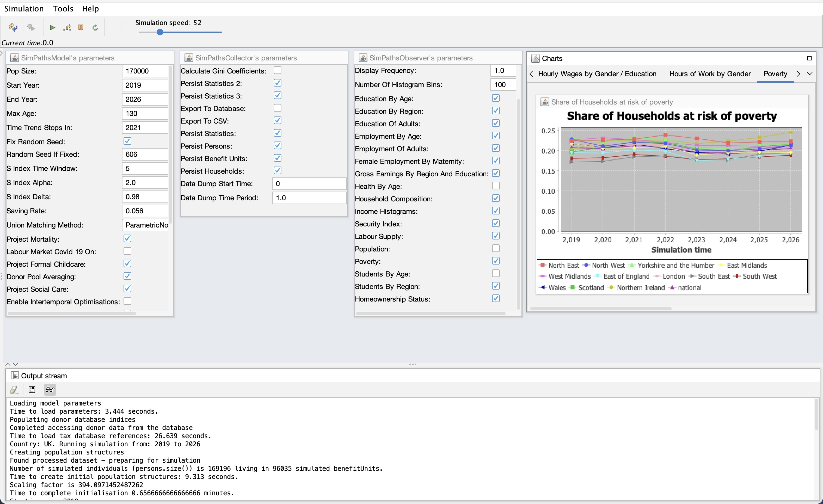Enable Export To Database checkbox

[x=278, y=108]
